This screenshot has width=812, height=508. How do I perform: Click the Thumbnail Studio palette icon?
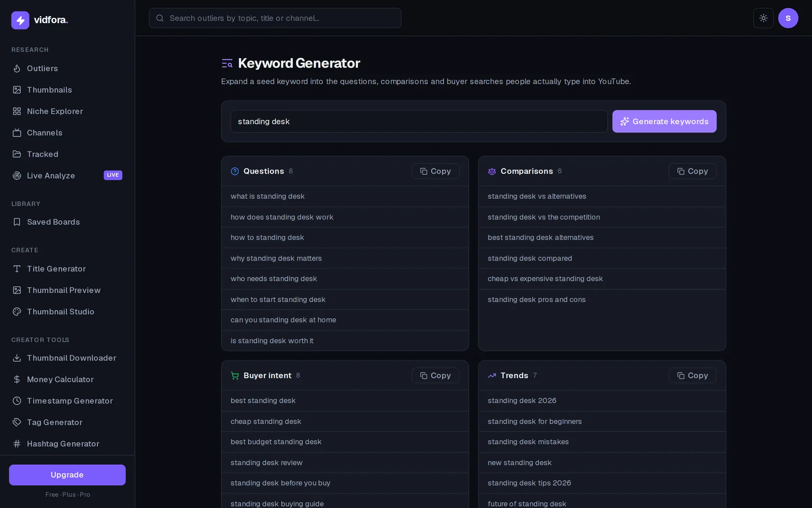(x=17, y=312)
